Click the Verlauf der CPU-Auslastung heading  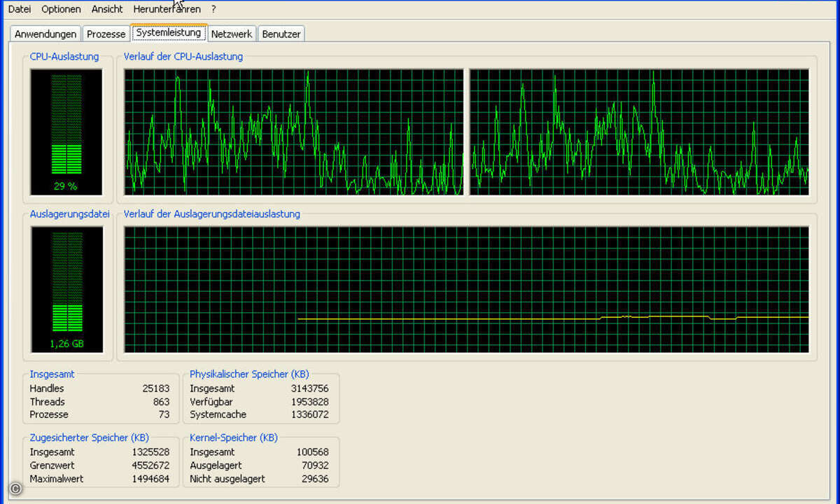tap(183, 57)
